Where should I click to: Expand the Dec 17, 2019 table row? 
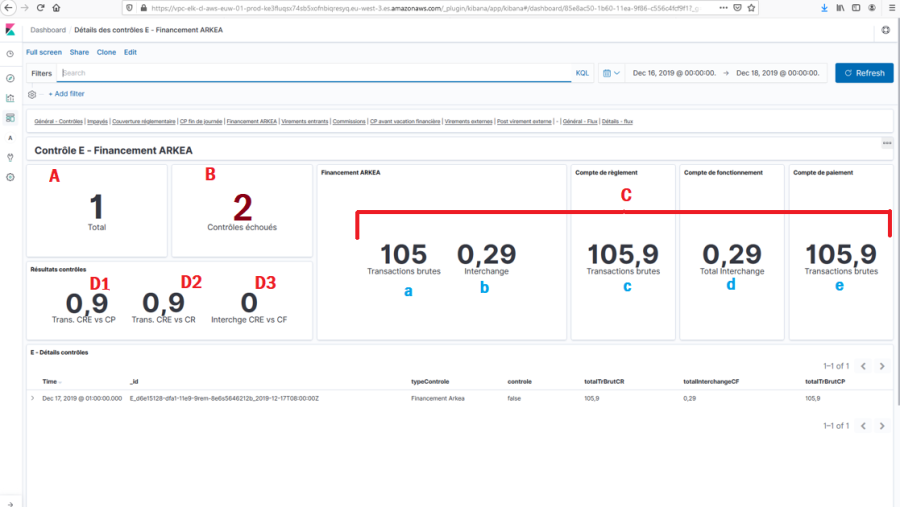pyautogui.click(x=33, y=398)
